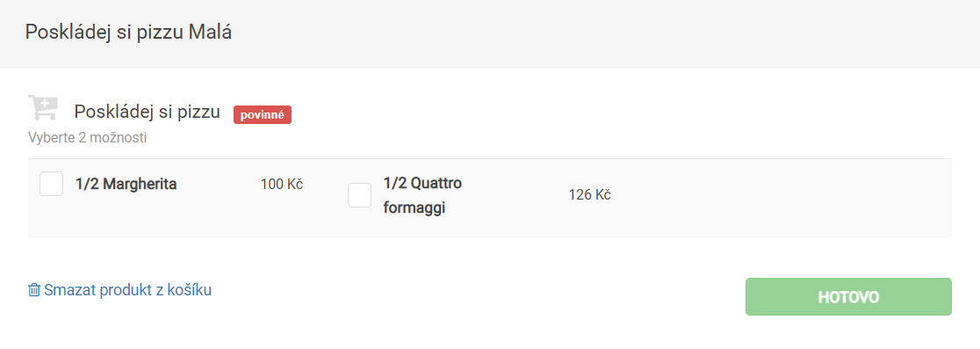Click the shopping cart plus icon
Viewport: 980px width, 349px height.
43,107
